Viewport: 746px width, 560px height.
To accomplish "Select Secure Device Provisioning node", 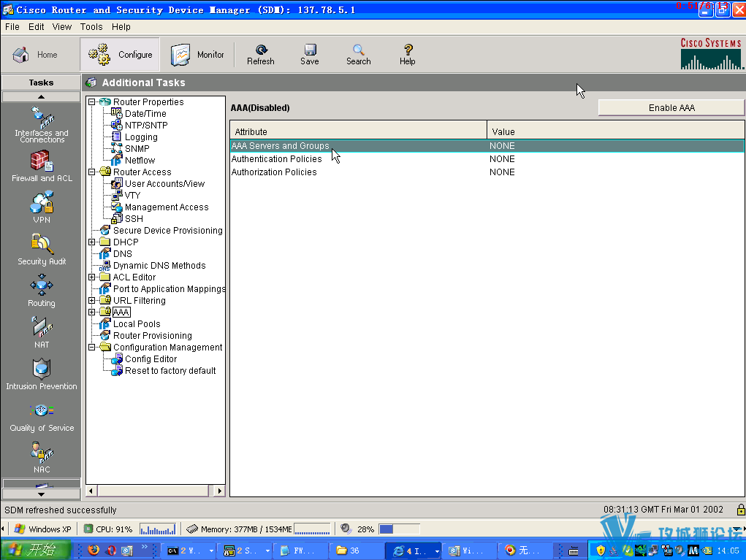I will pyautogui.click(x=167, y=231).
